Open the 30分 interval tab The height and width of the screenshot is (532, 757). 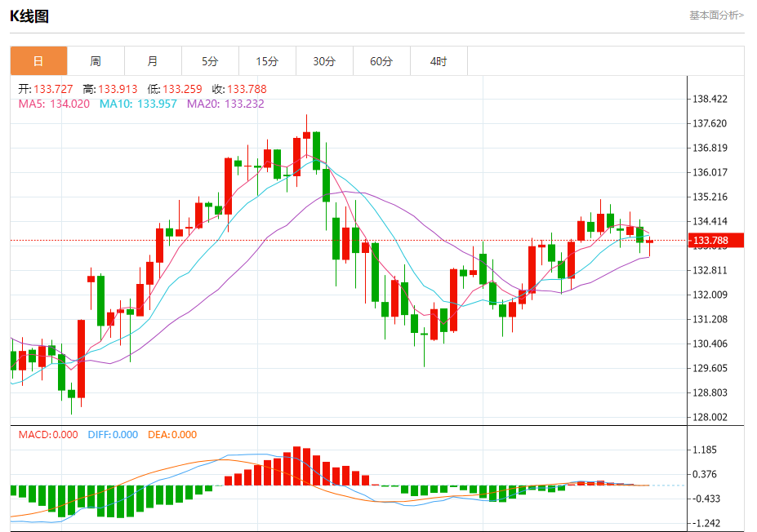click(x=324, y=60)
